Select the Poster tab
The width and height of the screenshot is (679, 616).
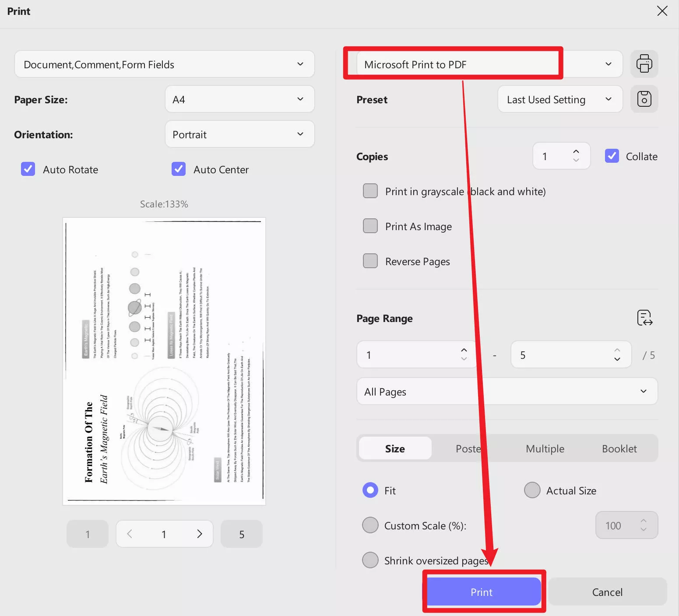click(x=468, y=448)
